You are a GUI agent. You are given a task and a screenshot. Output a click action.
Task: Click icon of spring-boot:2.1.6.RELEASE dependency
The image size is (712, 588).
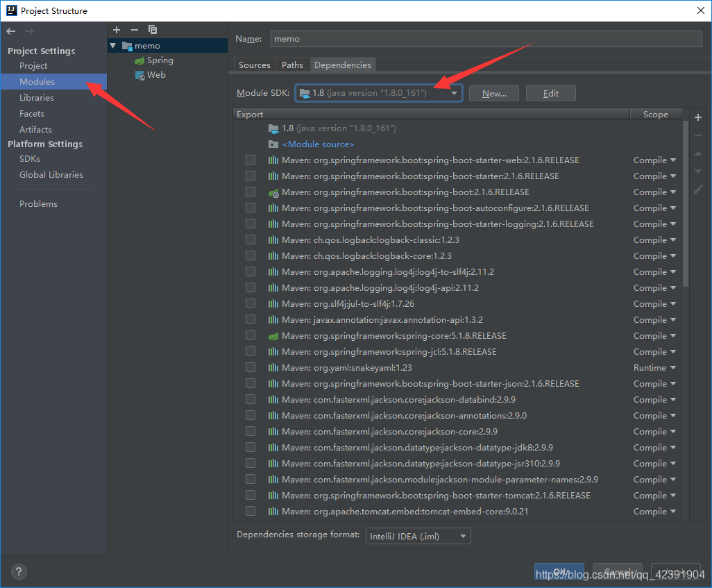click(273, 192)
